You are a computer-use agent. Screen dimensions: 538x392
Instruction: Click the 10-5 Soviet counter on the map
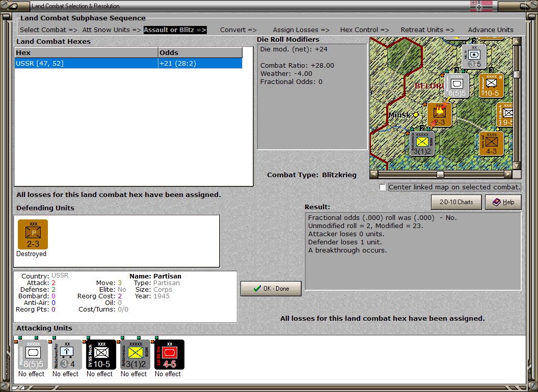[491, 86]
